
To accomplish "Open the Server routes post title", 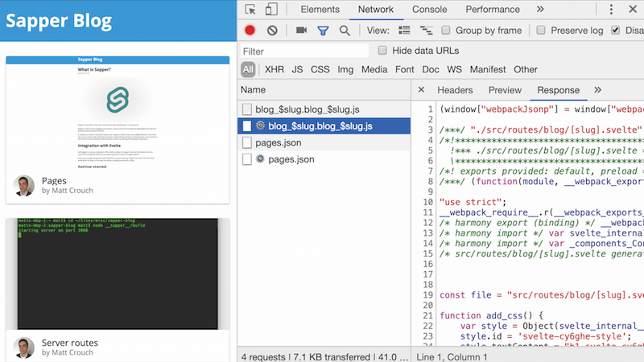I will 70,343.
